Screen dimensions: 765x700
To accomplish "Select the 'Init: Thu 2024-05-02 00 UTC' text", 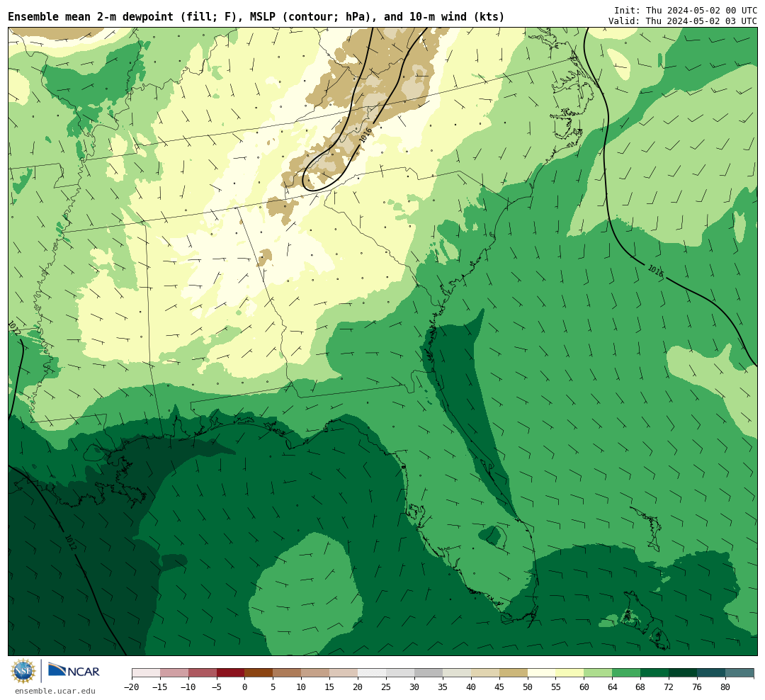I will point(686,10).
